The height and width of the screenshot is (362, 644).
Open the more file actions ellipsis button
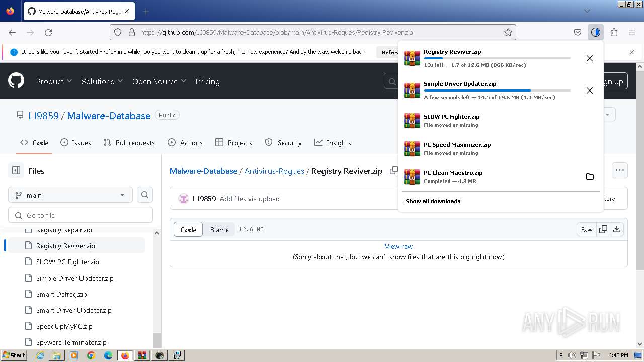(x=620, y=170)
